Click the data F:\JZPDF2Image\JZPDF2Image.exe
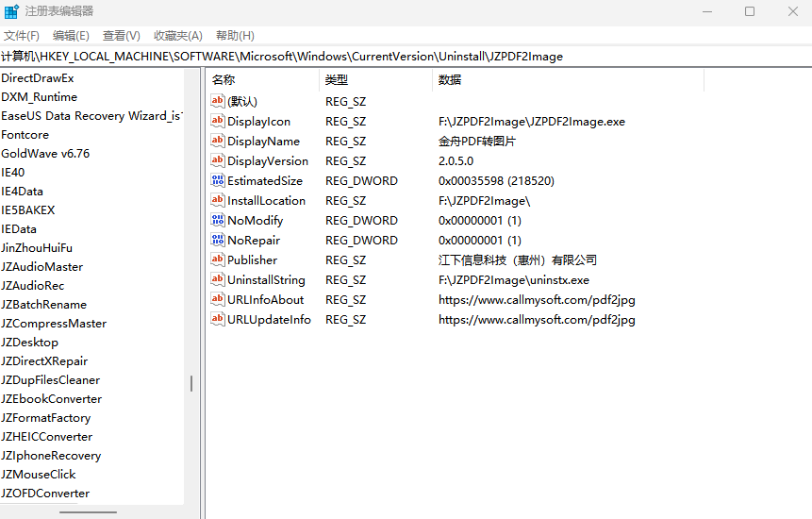 pyautogui.click(x=532, y=122)
